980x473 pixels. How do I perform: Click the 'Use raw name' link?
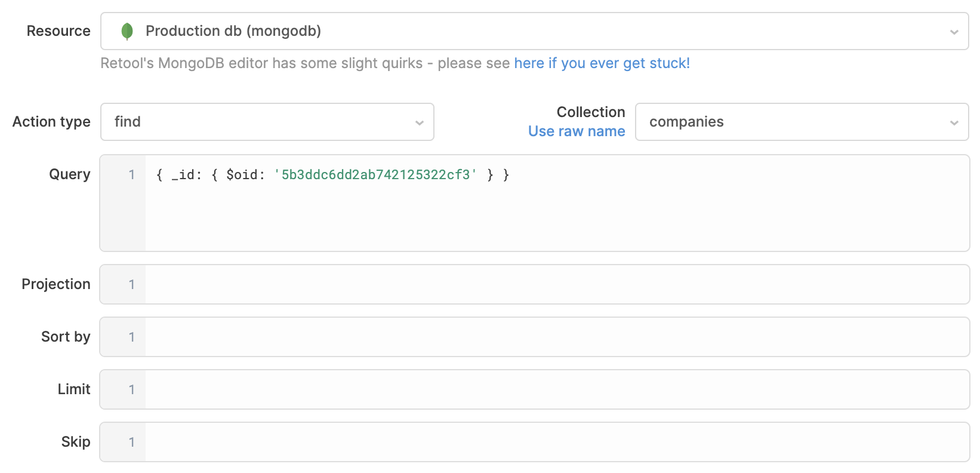coord(577,131)
